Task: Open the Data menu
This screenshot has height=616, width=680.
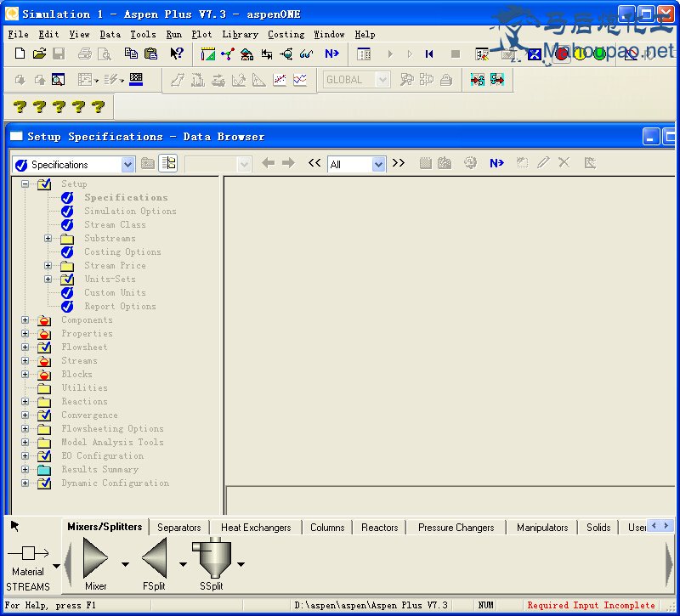Action: pyautogui.click(x=110, y=34)
